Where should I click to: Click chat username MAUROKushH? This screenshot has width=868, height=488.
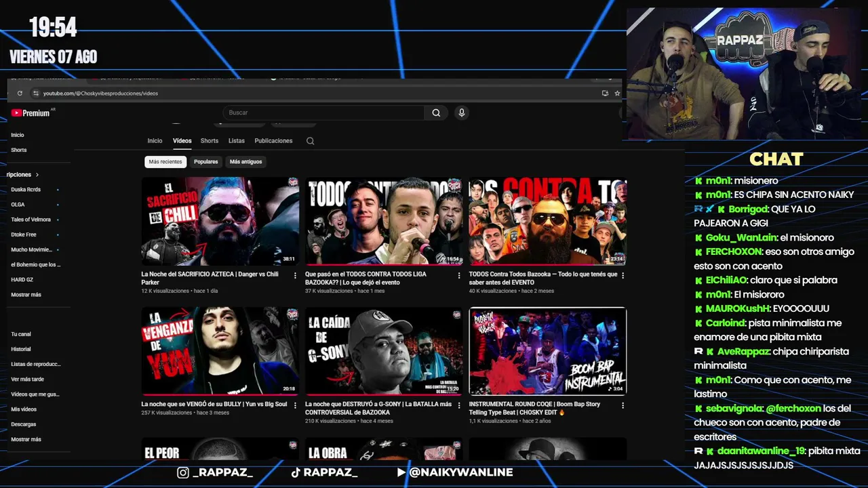[x=737, y=308]
